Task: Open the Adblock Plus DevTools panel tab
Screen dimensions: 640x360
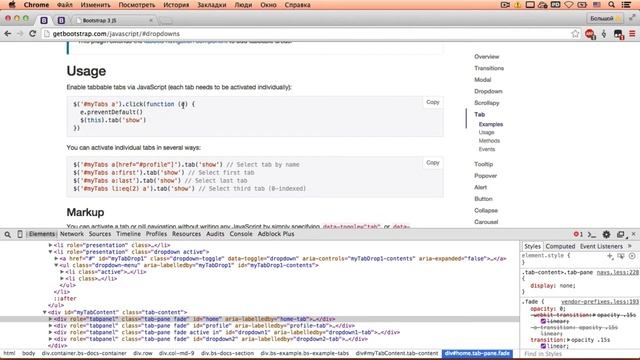Action: pyautogui.click(x=276, y=234)
